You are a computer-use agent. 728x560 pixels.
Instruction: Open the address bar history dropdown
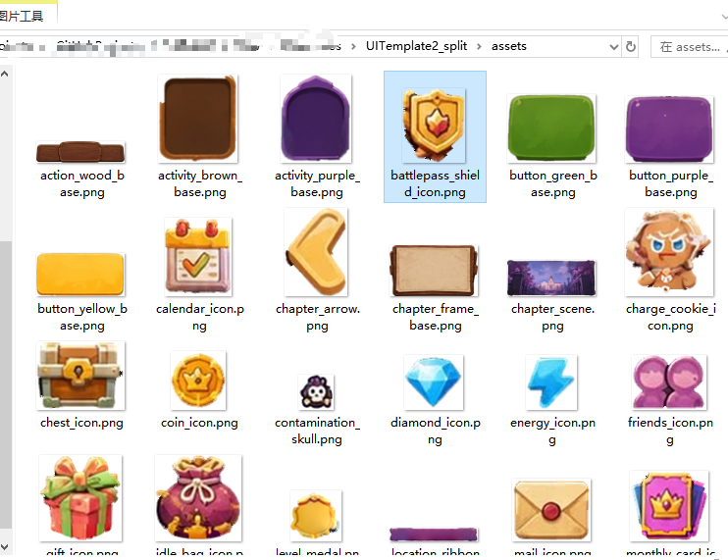pyautogui.click(x=614, y=47)
